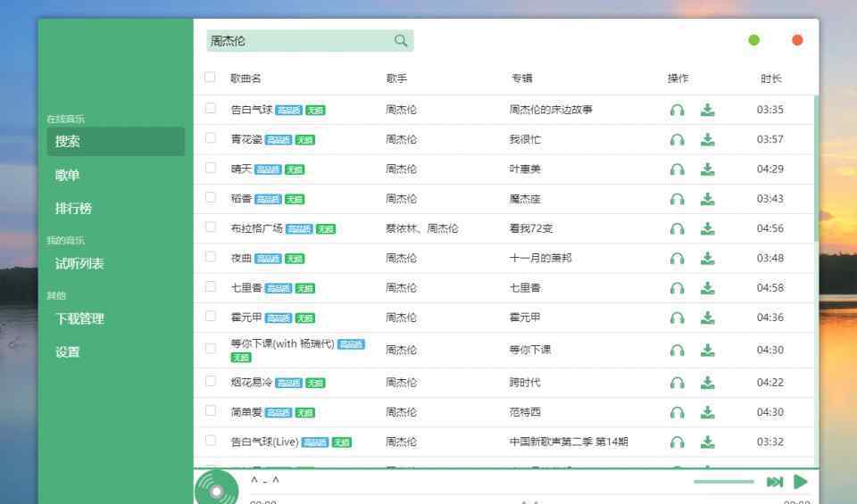
Task: Listen to 告白气球 via headphone icon
Action: (x=678, y=110)
